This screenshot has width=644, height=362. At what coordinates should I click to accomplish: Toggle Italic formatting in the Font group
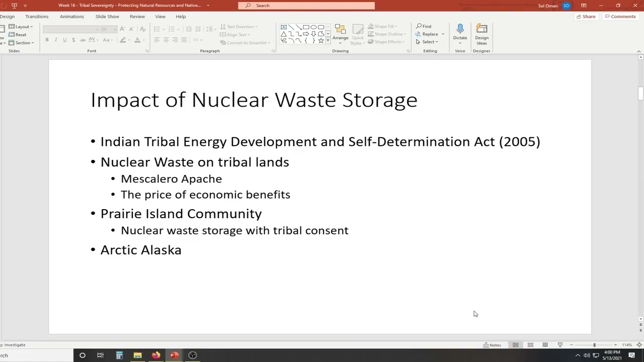(x=56, y=40)
